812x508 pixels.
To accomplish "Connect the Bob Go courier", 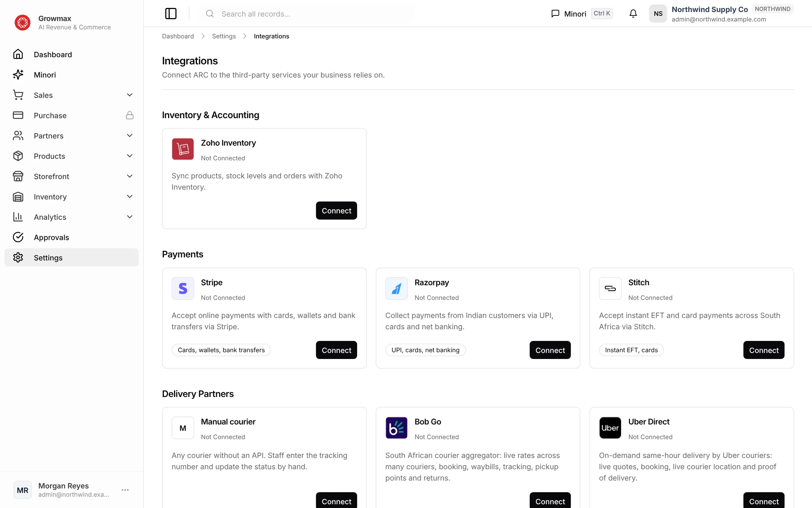I will tap(550, 500).
